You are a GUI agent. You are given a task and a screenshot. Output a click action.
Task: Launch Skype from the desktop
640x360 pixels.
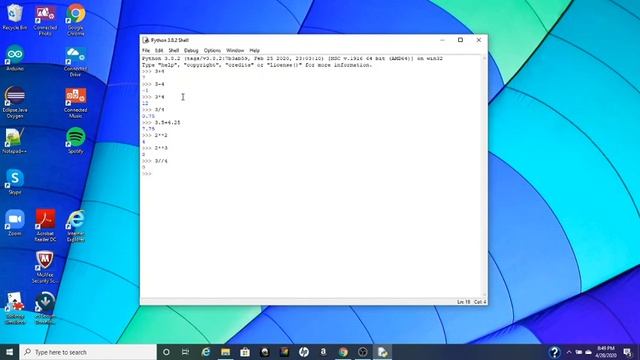point(15,182)
